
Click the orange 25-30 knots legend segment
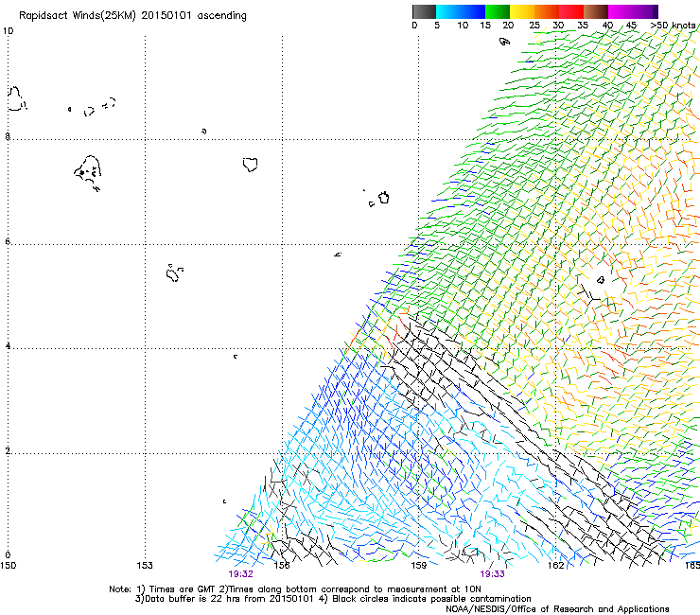547,11
